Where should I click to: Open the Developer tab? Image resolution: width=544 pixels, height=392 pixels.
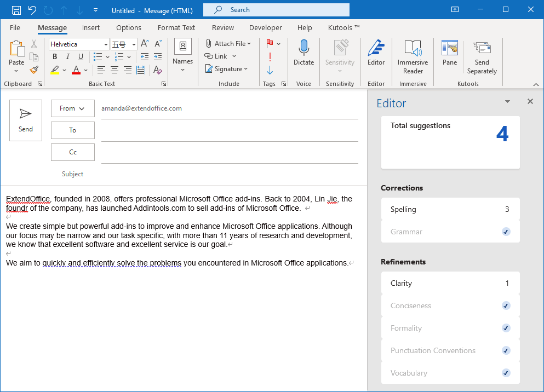point(266,28)
